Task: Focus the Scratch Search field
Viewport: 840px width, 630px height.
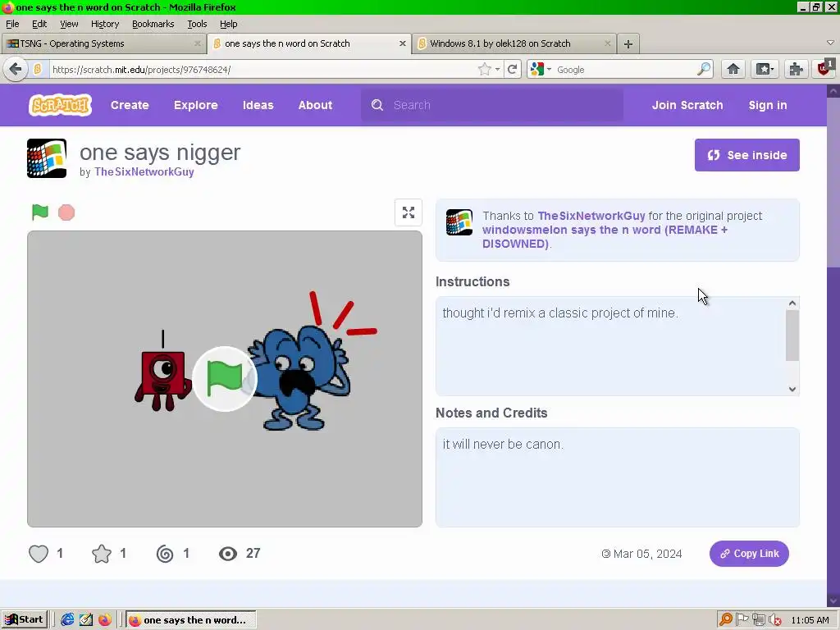Action: pos(492,105)
